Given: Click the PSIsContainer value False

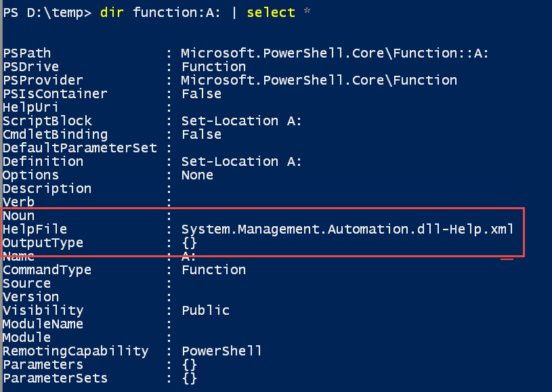Looking at the screenshot, I should [201, 94].
